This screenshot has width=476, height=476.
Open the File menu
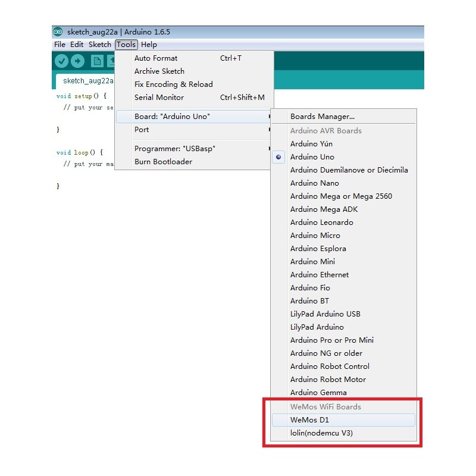[60, 45]
